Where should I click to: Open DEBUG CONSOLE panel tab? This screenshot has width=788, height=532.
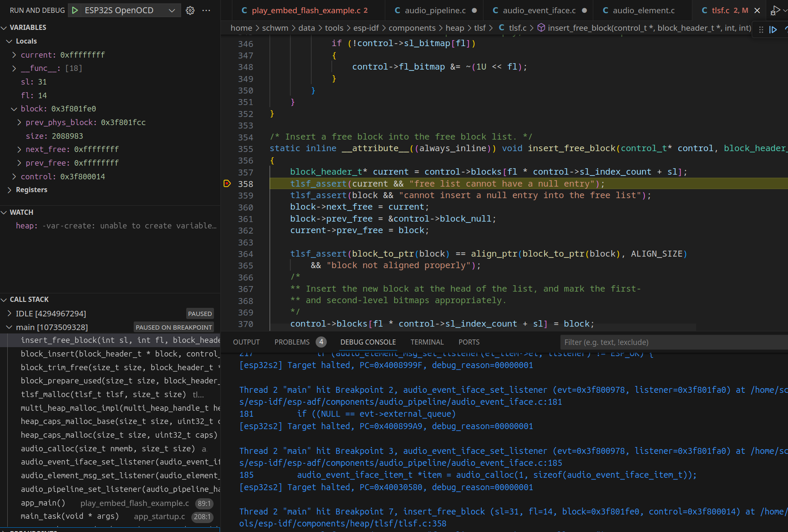pyautogui.click(x=368, y=342)
